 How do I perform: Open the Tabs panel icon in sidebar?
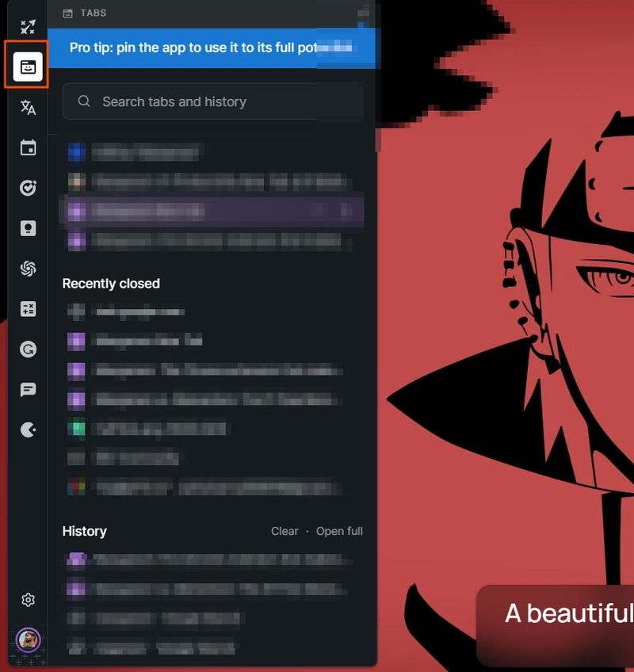point(28,67)
